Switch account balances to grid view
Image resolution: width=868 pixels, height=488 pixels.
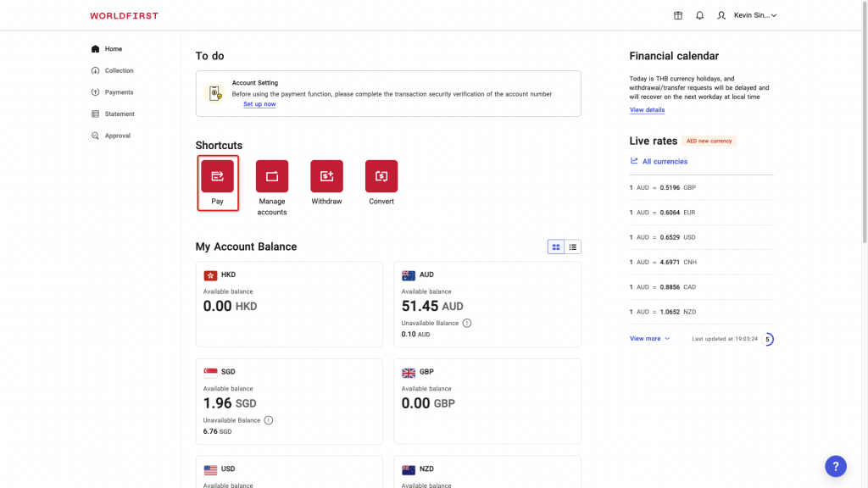[x=555, y=247]
